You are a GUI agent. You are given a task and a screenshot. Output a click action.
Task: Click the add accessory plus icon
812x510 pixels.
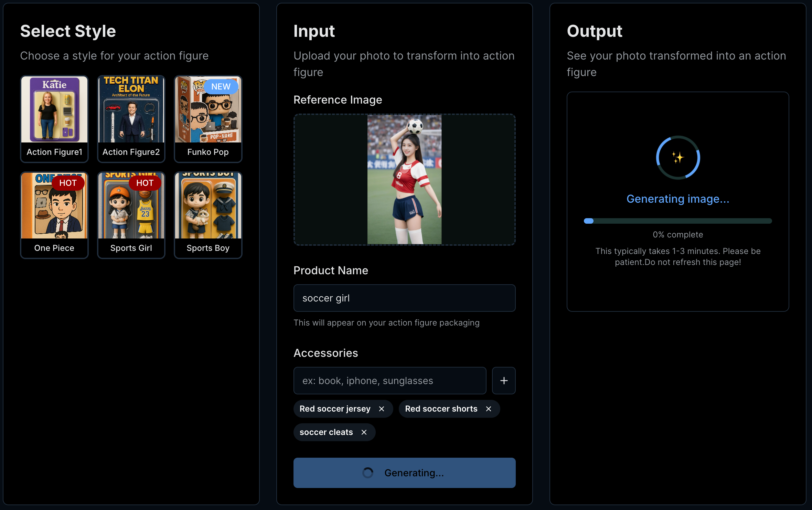pyautogui.click(x=504, y=381)
